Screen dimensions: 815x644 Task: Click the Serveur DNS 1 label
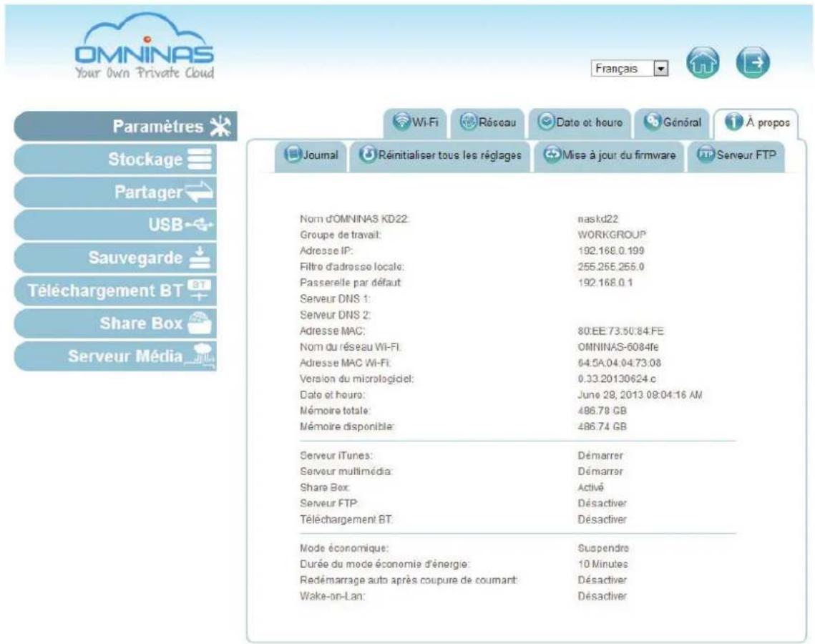335,299
